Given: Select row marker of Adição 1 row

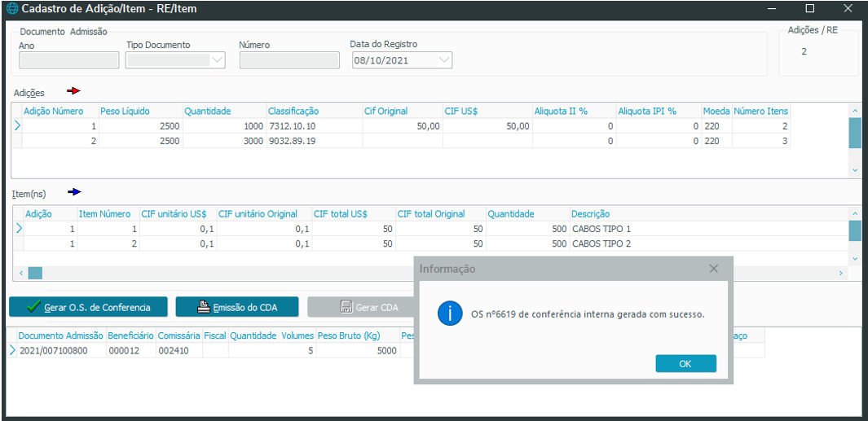Looking at the screenshot, I should (16, 126).
